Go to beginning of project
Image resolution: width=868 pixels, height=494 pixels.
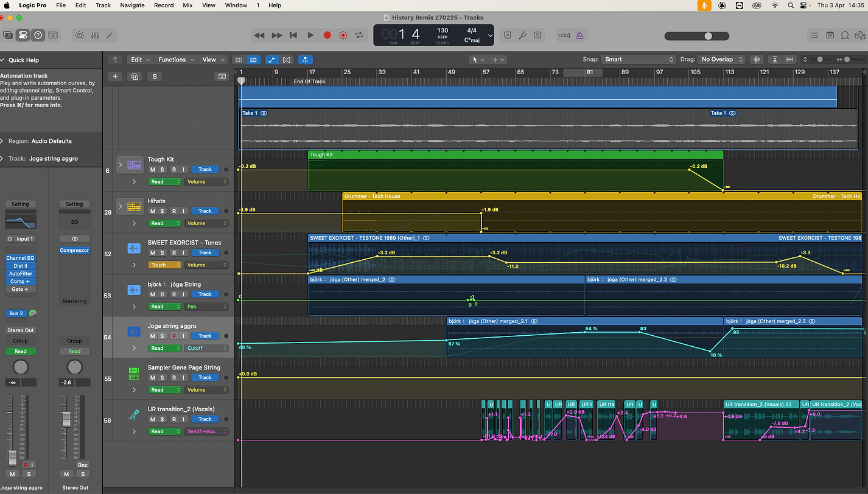[x=293, y=35]
